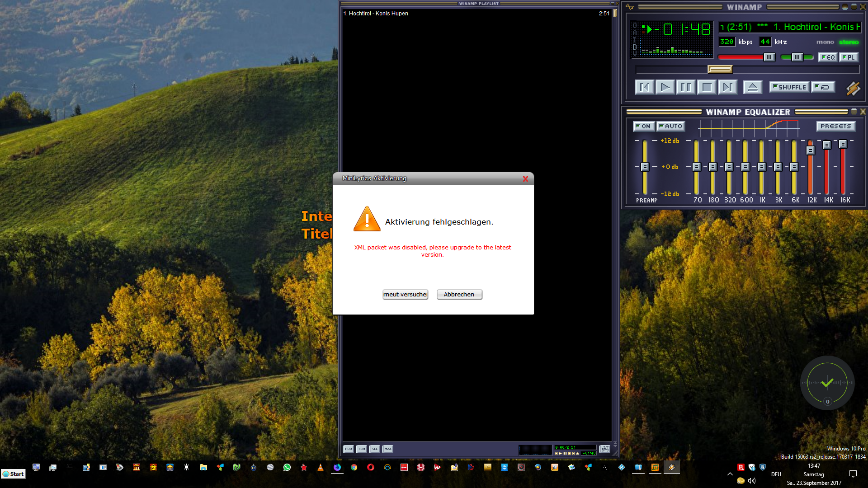Click the 180 Hz equalizer band slider
The image size is (868, 488).
[x=713, y=167]
